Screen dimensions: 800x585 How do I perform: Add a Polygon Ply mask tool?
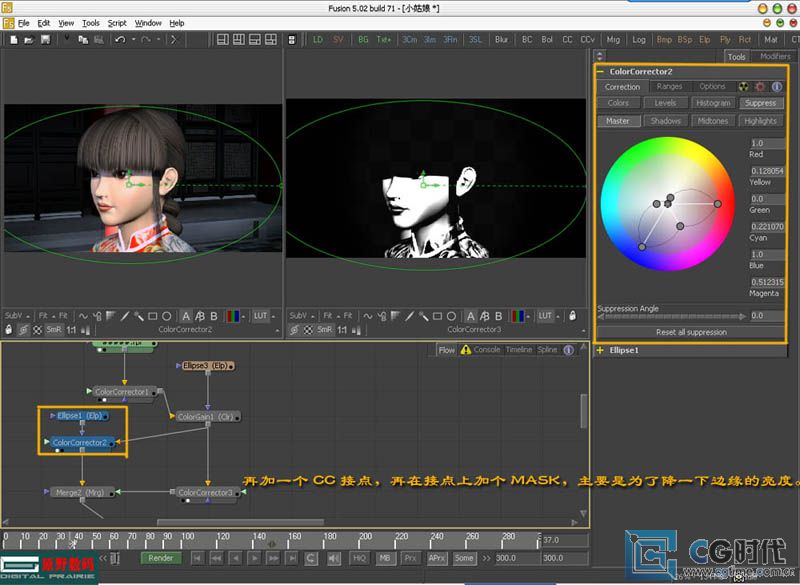[x=725, y=39]
